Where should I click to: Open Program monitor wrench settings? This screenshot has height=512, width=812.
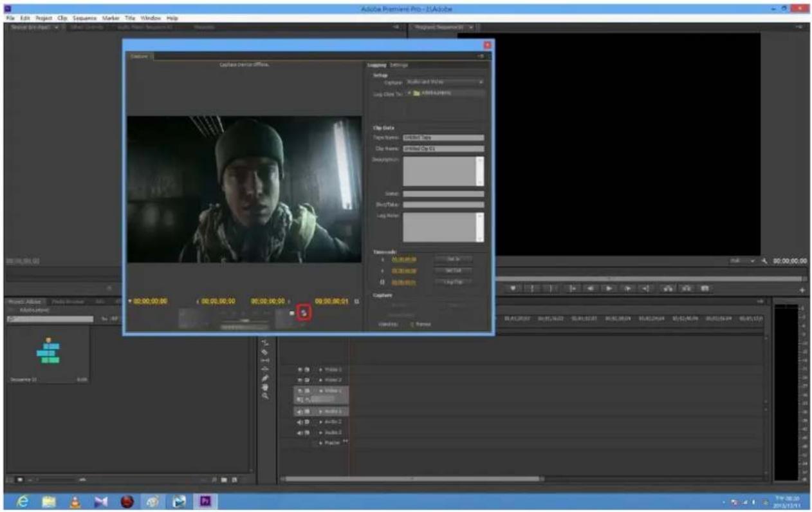[764, 261]
